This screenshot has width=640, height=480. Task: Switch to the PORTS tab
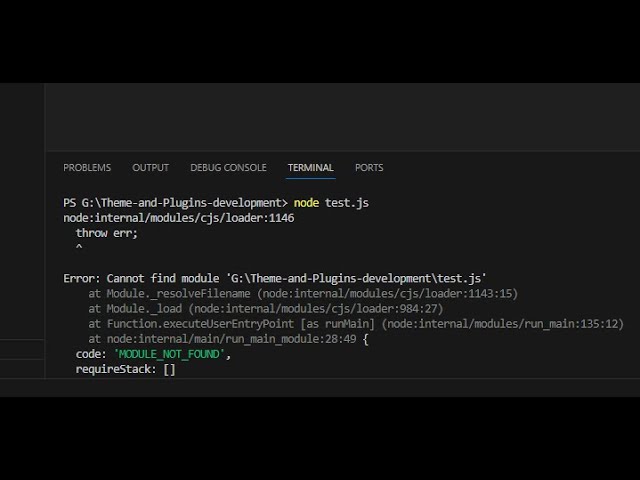[369, 168]
